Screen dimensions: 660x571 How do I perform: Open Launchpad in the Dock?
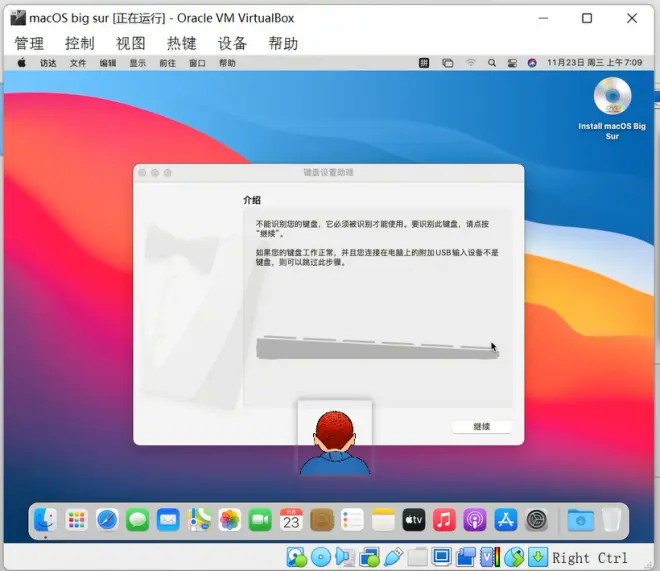click(x=77, y=520)
